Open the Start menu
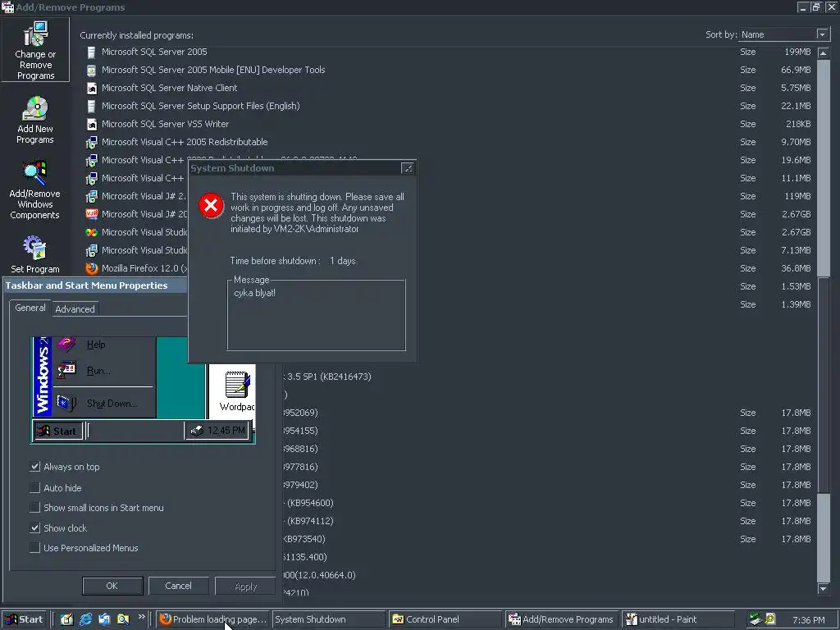 point(24,619)
